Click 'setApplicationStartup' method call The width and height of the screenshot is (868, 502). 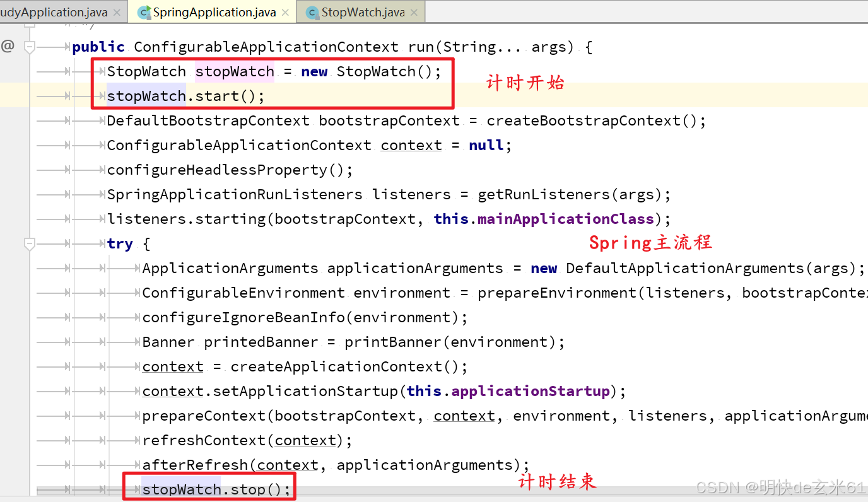click(x=305, y=392)
